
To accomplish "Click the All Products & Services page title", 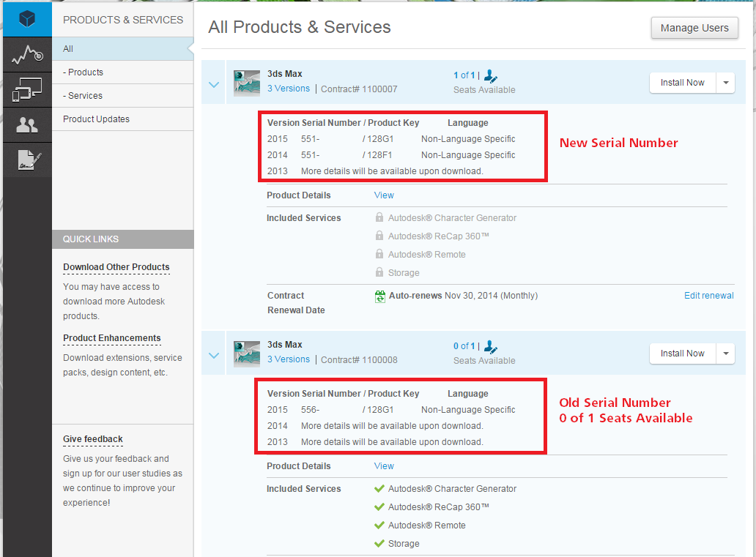I will pyautogui.click(x=300, y=27).
